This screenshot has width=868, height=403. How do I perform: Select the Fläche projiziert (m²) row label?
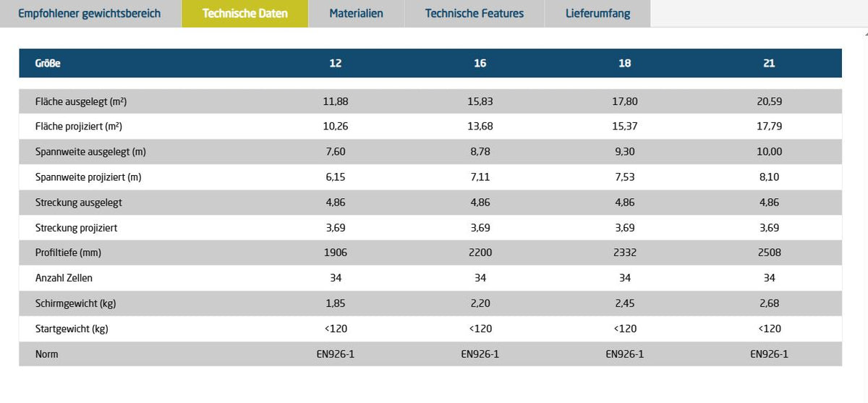point(79,127)
